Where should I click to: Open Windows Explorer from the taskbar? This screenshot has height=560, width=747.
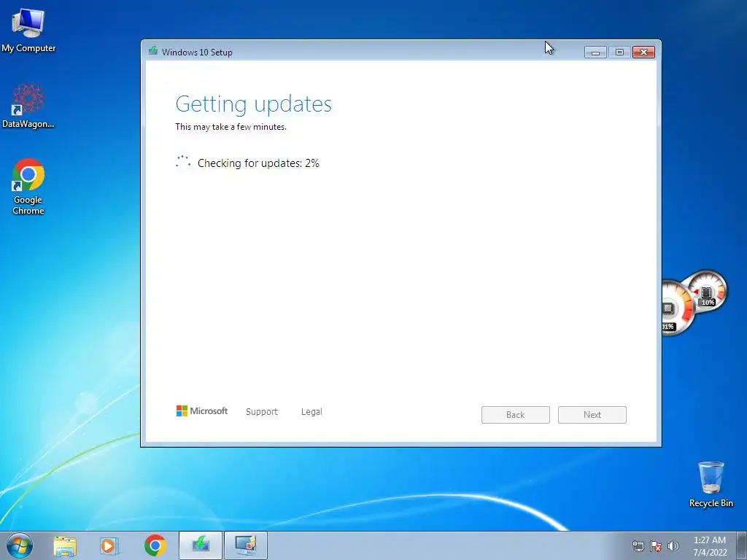click(65, 545)
